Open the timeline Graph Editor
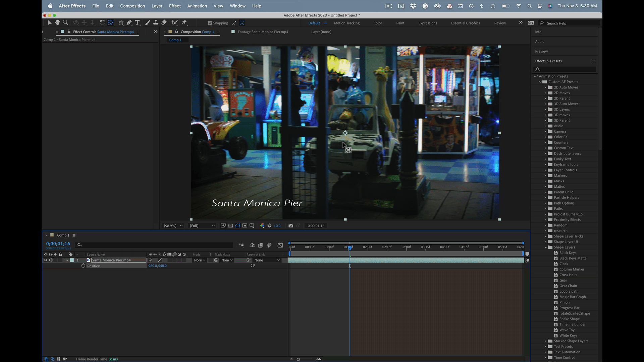 [x=280, y=245]
